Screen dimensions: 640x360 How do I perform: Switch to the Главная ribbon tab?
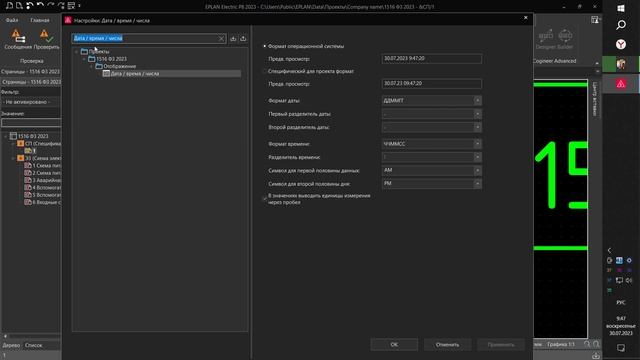(x=40, y=20)
